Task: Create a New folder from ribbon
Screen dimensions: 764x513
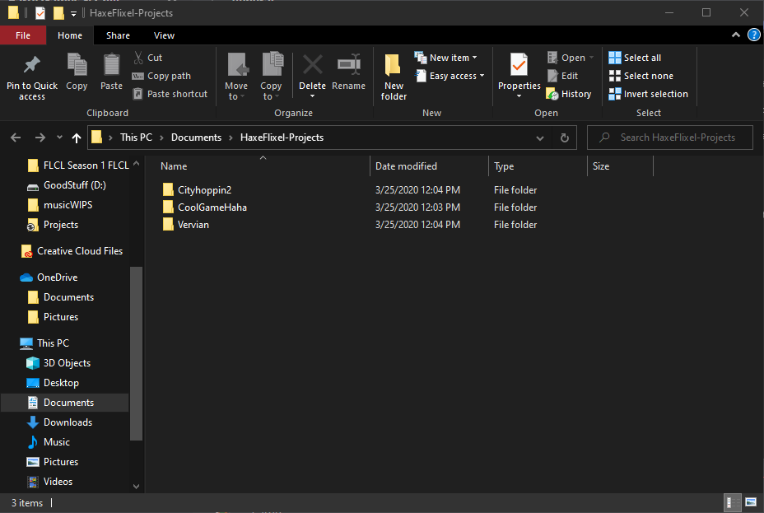Action: coord(393,76)
